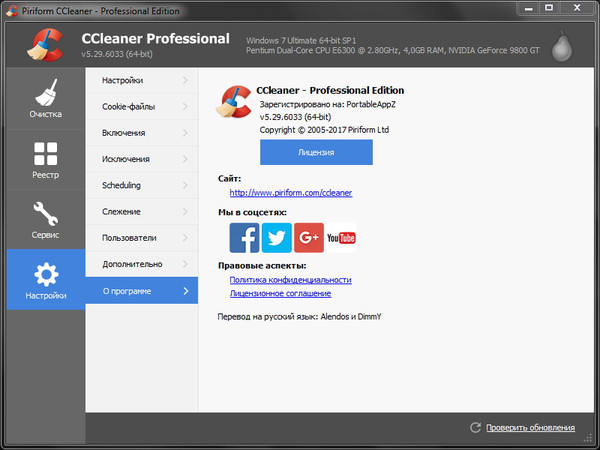This screenshot has height=450, width=600.
Task: Expand the Cookie-файлы submenu chevron
Action: (x=185, y=106)
